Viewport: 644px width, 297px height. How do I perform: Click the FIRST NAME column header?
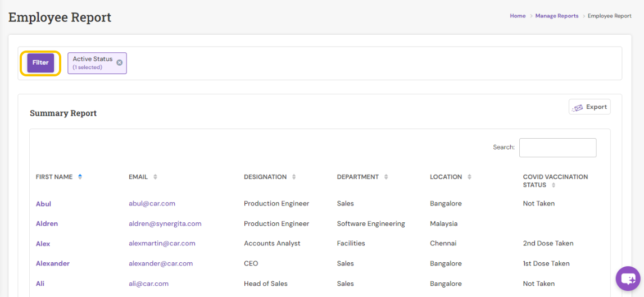coord(54,177)
